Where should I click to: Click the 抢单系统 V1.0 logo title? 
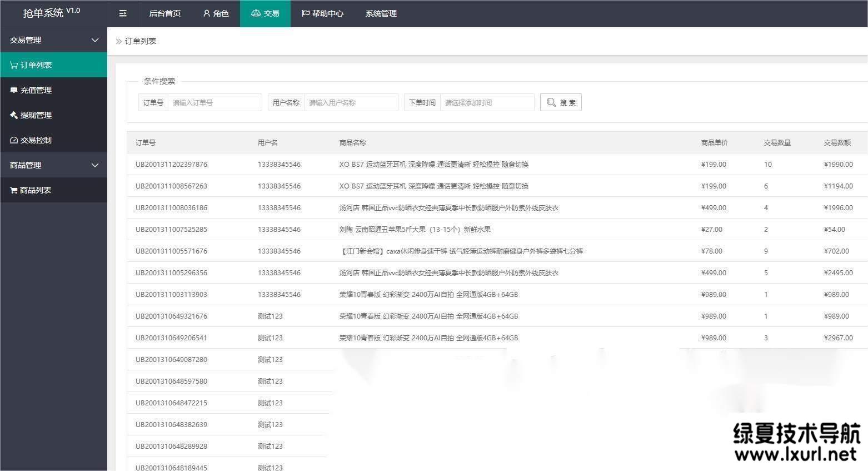pos(52,12)
